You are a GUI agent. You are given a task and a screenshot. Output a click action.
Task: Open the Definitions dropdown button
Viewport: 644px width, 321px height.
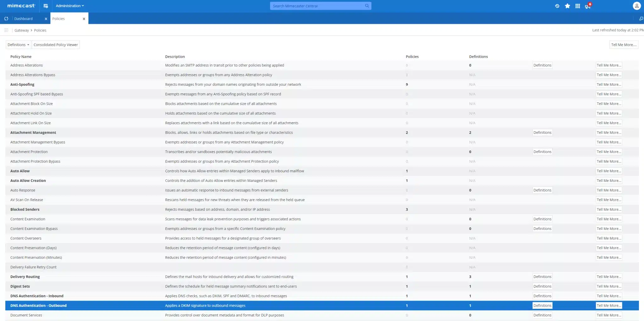point(18,45)
